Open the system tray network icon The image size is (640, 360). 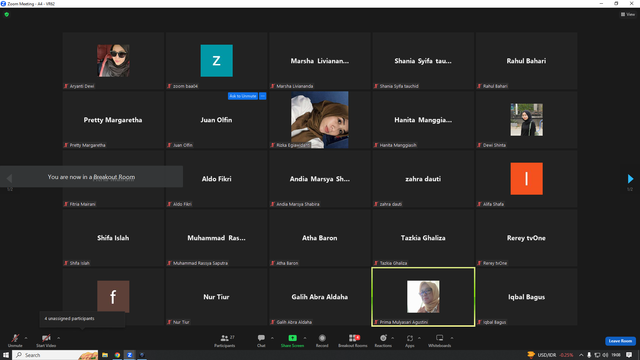597,355
